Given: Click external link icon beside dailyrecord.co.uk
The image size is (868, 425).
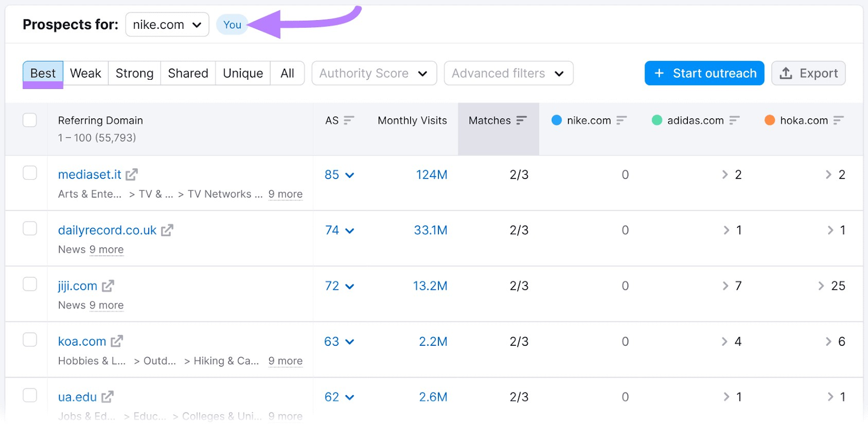Looking at the screenshot, I should [x=167, y=230].
